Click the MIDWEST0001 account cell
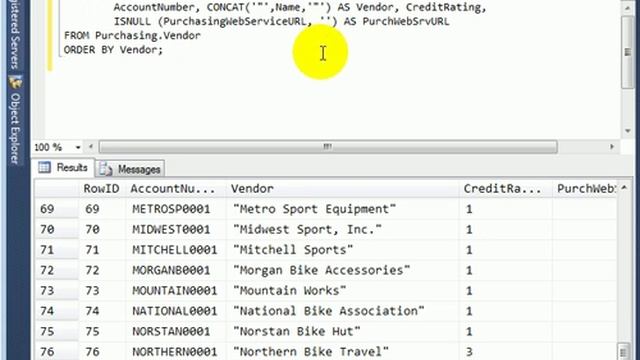 point(176,229)
